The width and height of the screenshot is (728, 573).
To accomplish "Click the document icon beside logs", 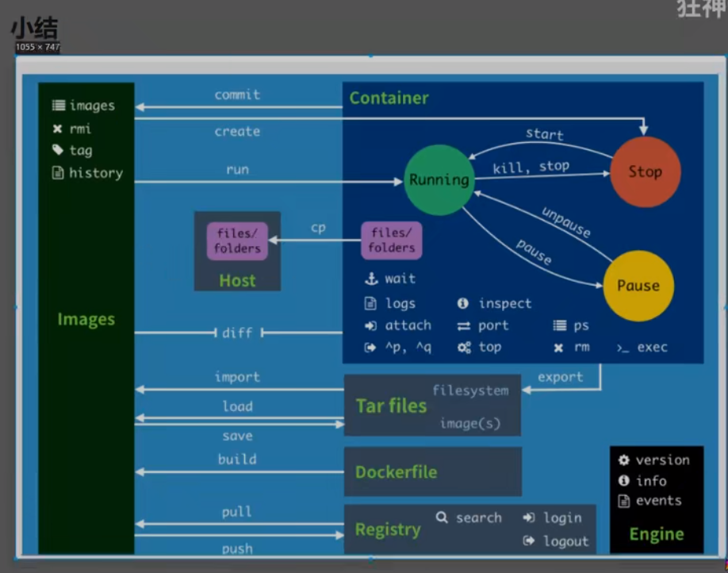I will click(370, 303).
